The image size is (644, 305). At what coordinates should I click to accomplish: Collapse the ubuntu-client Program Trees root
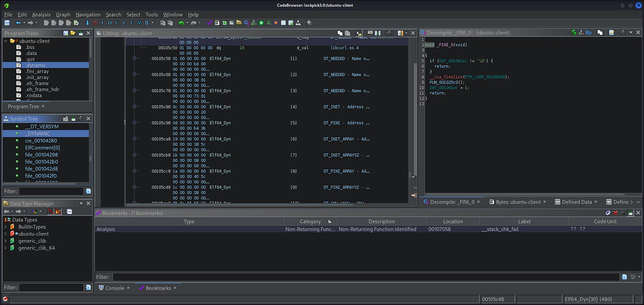point(6,41)
